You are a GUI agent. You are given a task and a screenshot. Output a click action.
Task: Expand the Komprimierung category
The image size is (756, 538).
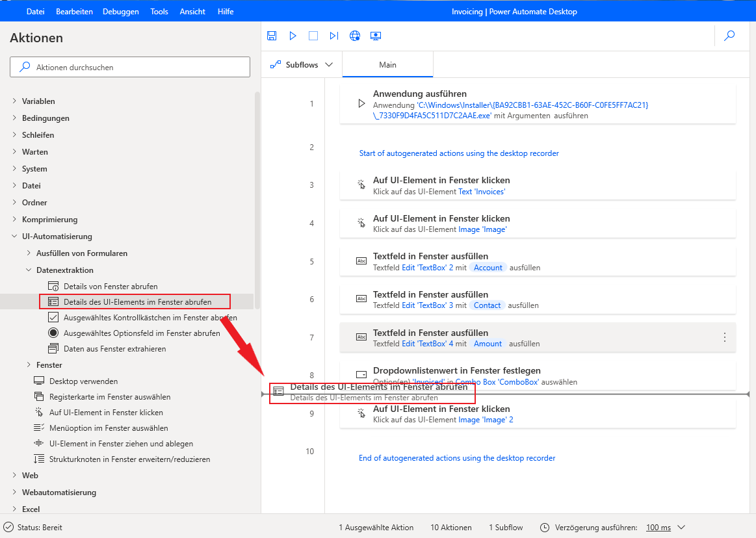(x=14, y=219)
